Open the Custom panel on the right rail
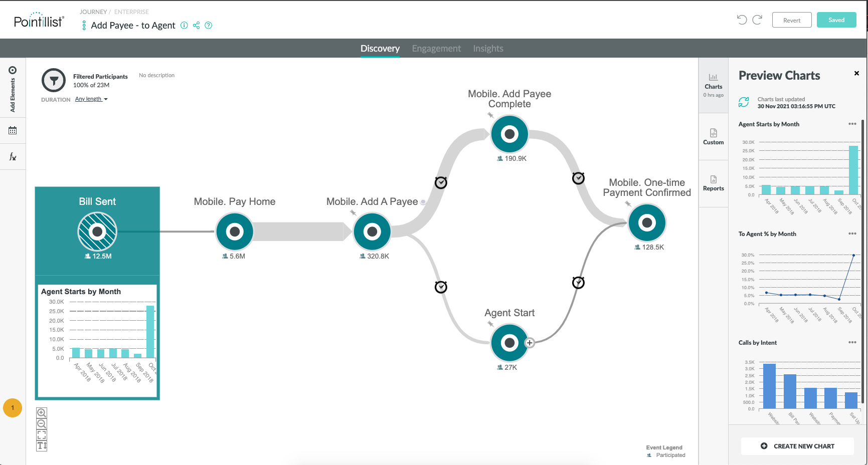The height and width of the screenshot is (465, 868). pyautogui.click(x=713, y=135)
